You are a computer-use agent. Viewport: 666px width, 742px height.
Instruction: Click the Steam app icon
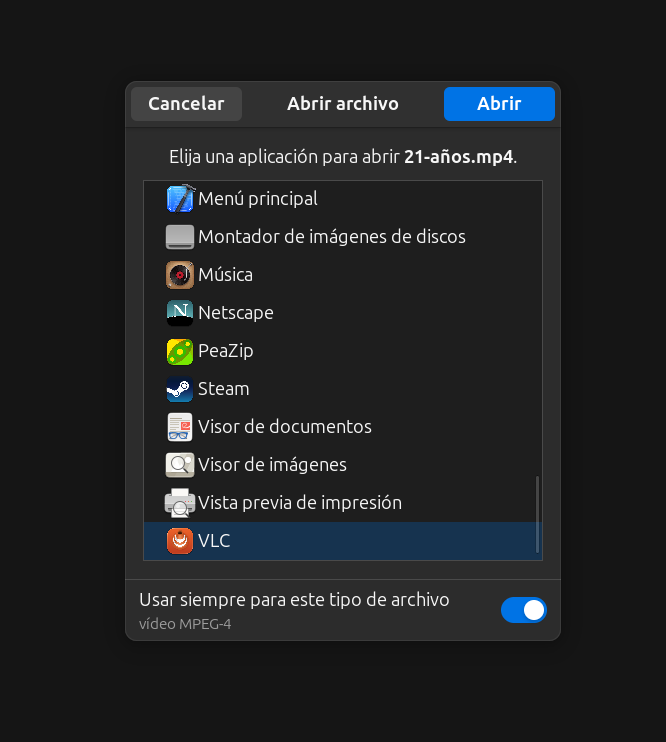[x=180, y=389]
